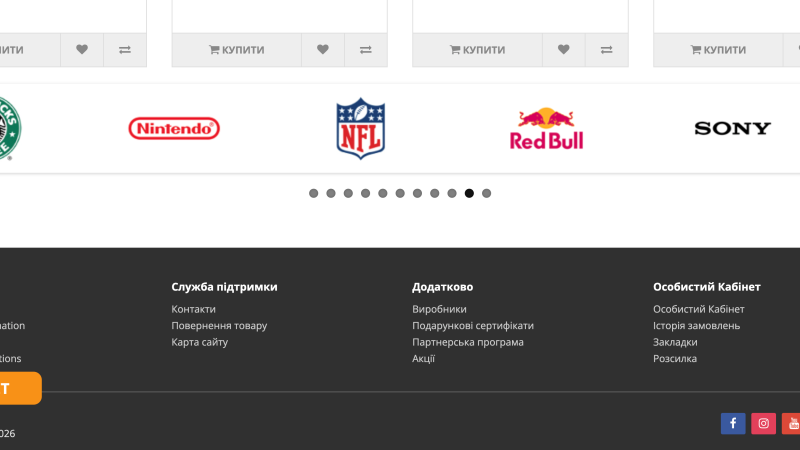The height and width of the screenshot is (450, 800).
Task: Open Партнерська програма link
Action: point(468,342)
